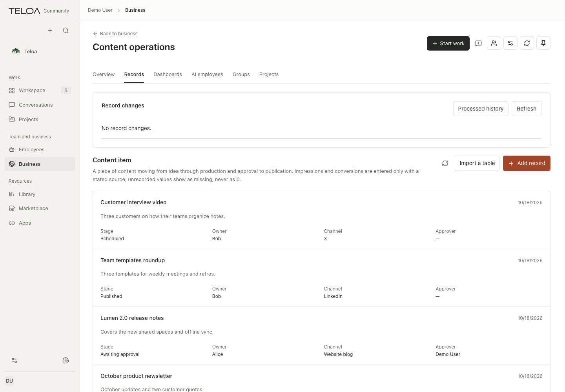Screen dimensions: 565x392
Task: Select the Groups tab
Action: tap(241, 74)
